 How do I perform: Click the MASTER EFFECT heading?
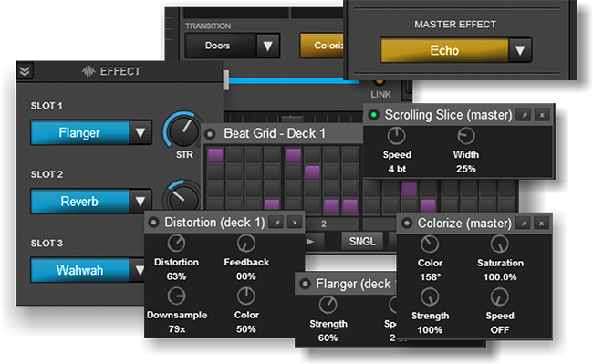(x=455, y=25)
